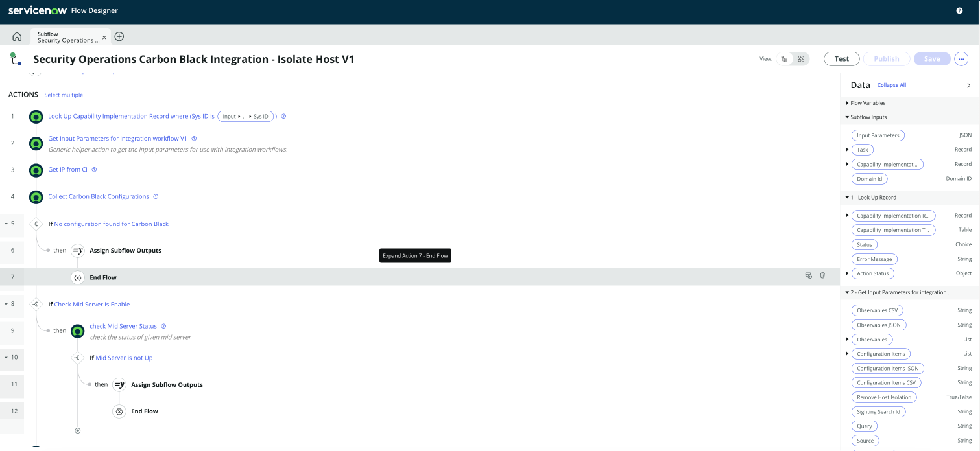Switch to tree list view toggle
Viewport: 980px width, 451px height.
click(x=785, y=59)
